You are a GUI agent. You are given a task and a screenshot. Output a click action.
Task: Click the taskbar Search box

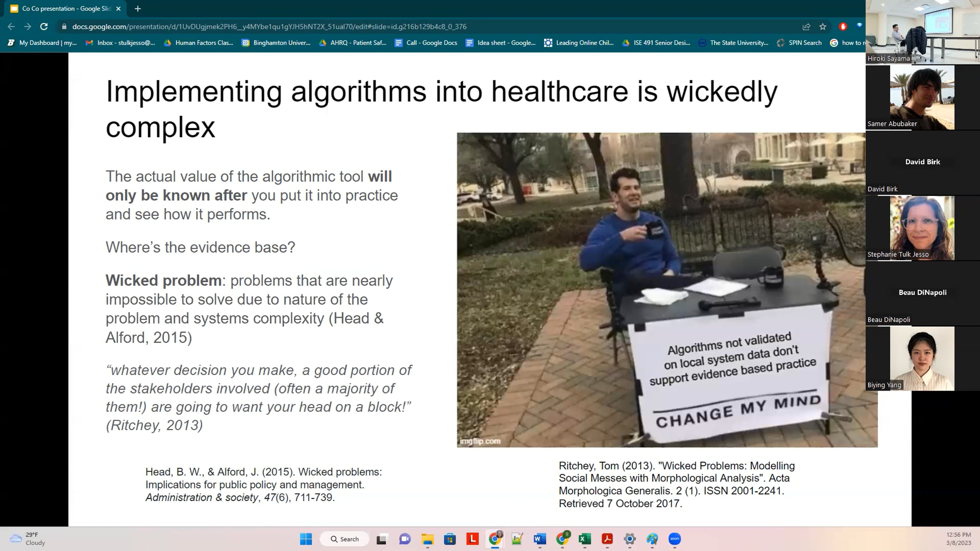(x=345, y=539)
